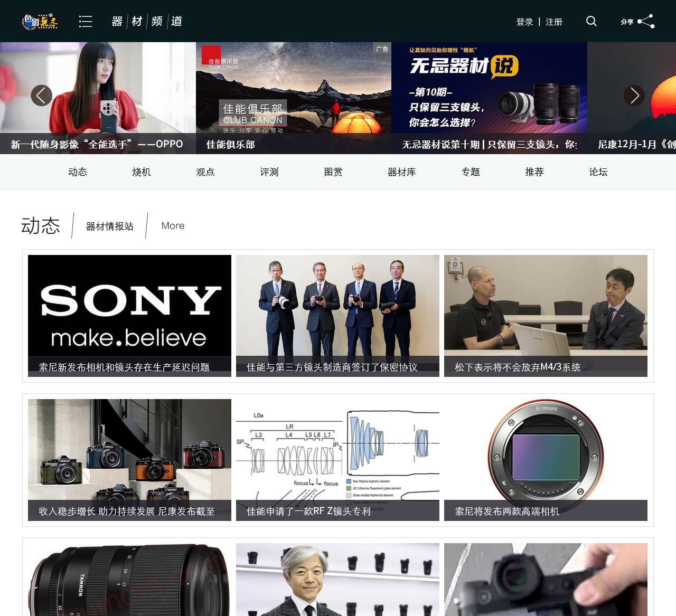Click the 分享 share label
Screen dimensions: 676x616
(x=627, y=22)
